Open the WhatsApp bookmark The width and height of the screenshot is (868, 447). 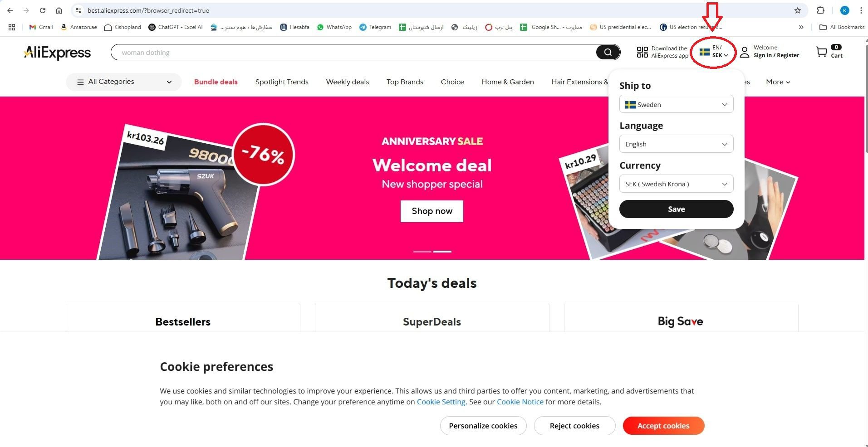(334, 27)
